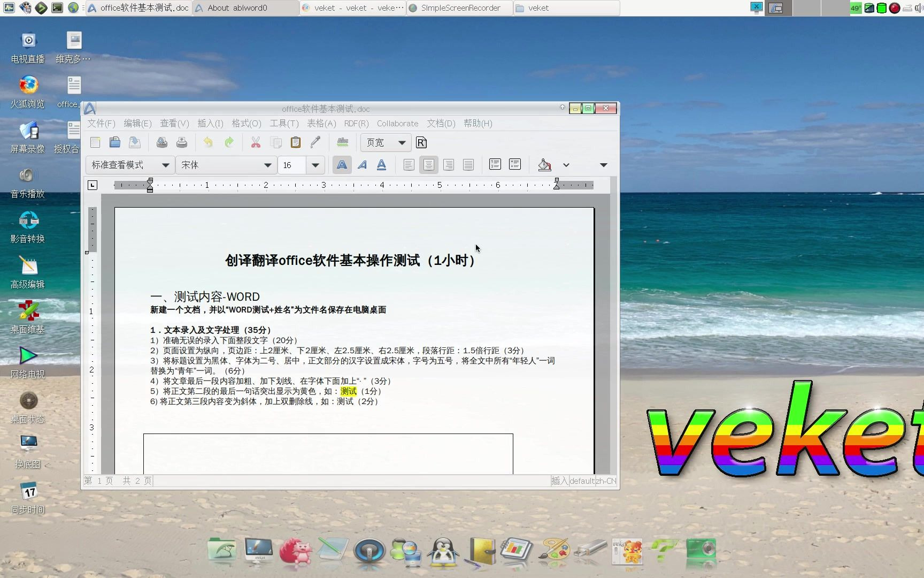924x578 pixels.
Task: Insert a numbered list
Action: (495, 164)
